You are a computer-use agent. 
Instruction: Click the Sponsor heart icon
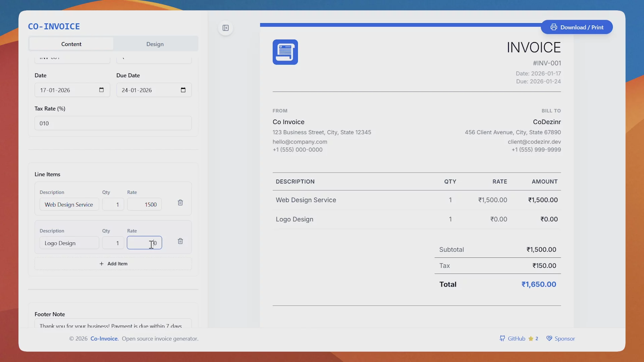pyautogui.click(x=549, y=339)
